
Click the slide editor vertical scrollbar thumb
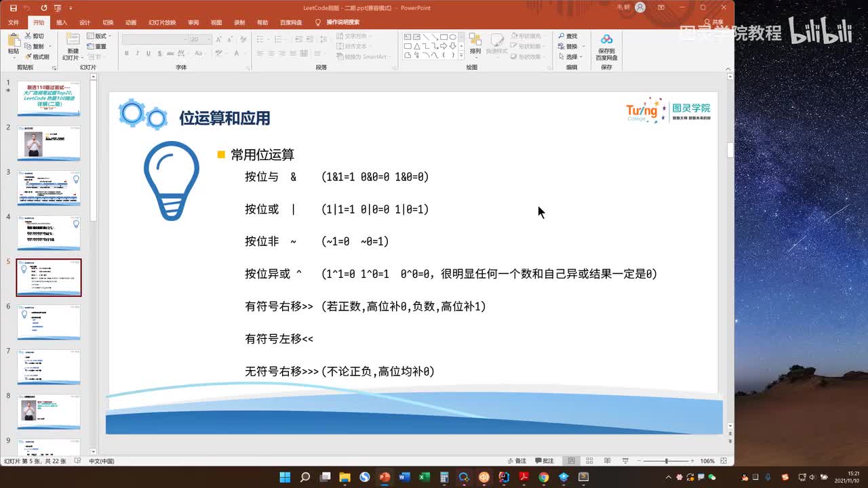[x=730, y=150]
